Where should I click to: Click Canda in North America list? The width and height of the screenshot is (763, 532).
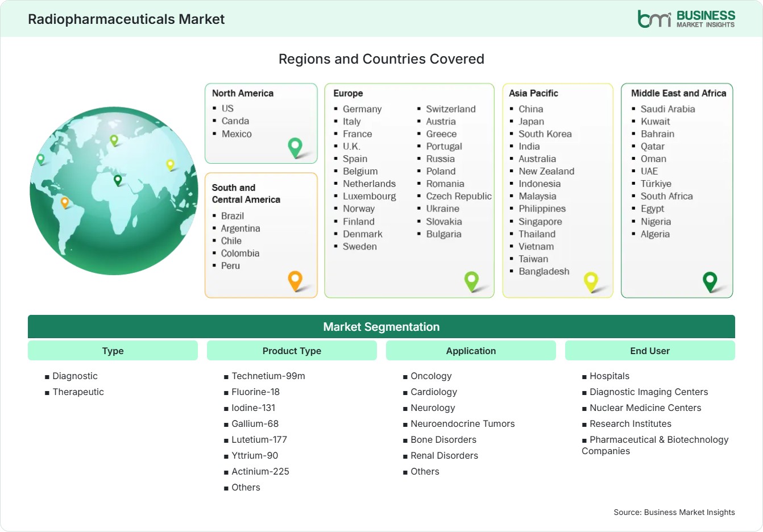pyautogui.click(x=235, y=120)
